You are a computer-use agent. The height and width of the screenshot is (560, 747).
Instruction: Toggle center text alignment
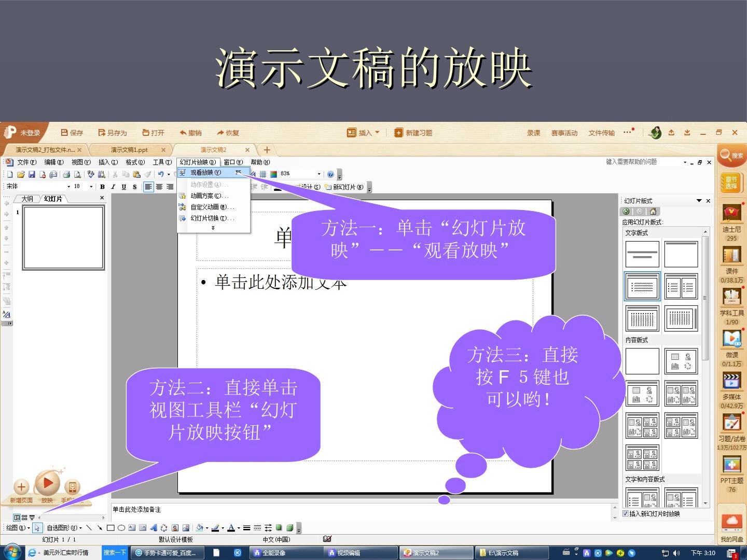click(x=159, y=187)
